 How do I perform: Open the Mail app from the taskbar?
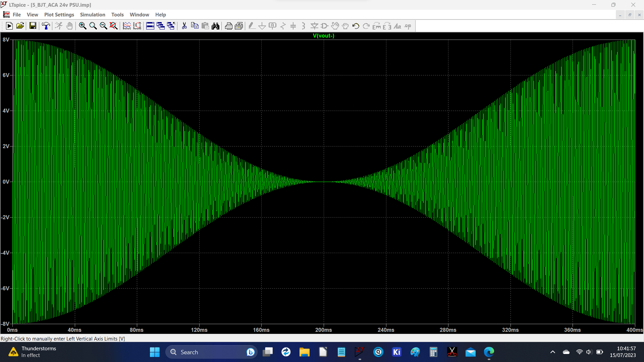471,352
